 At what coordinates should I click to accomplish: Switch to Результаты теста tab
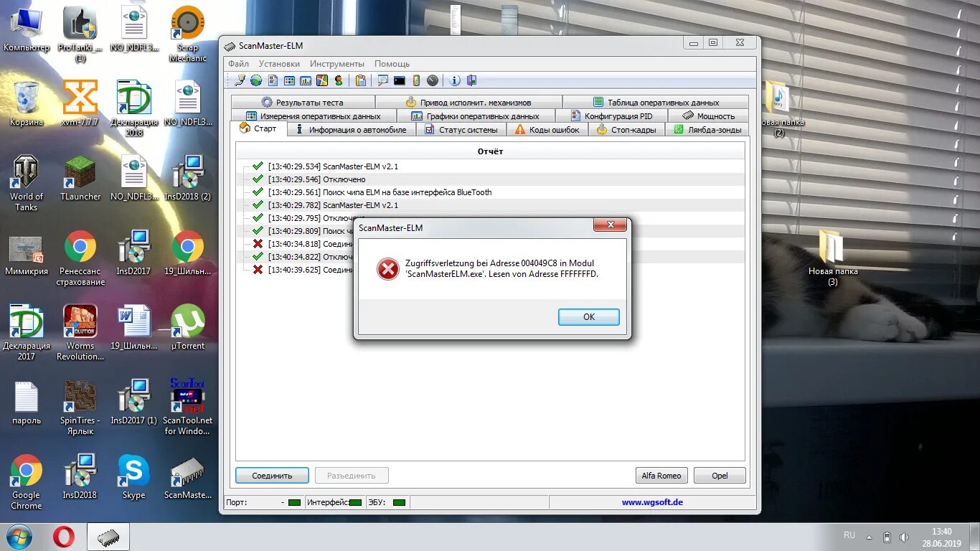click(302, 103)
